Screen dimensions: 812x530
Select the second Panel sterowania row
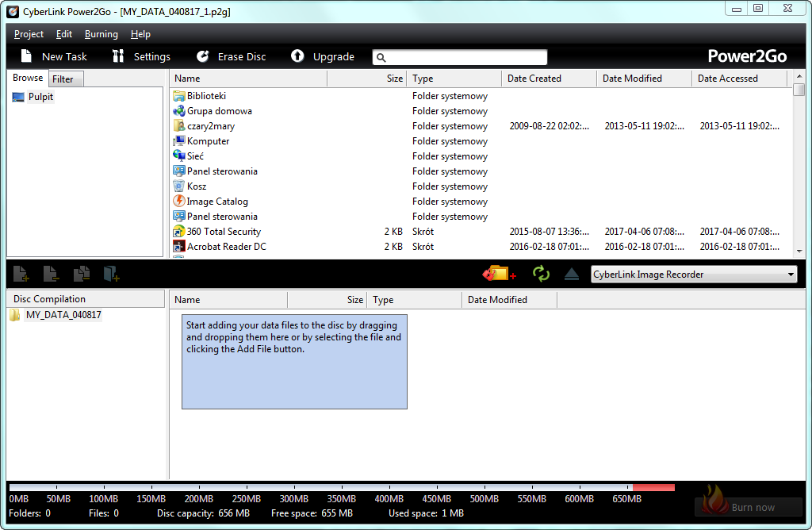pyautogui.click(x=481, y=217)
